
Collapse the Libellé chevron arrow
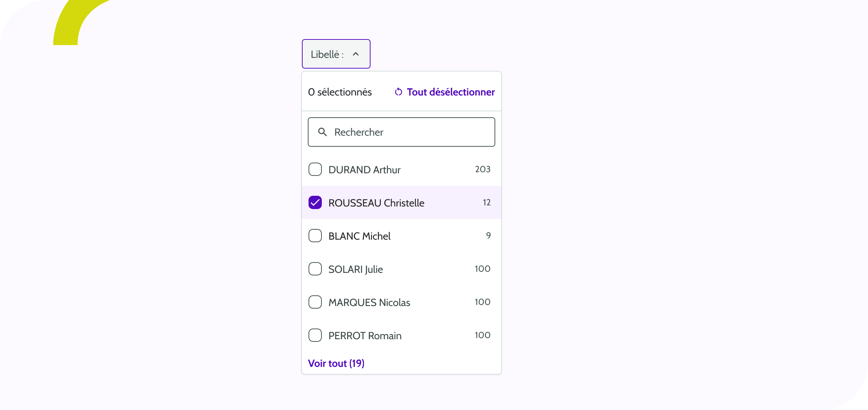click(356, 54)
